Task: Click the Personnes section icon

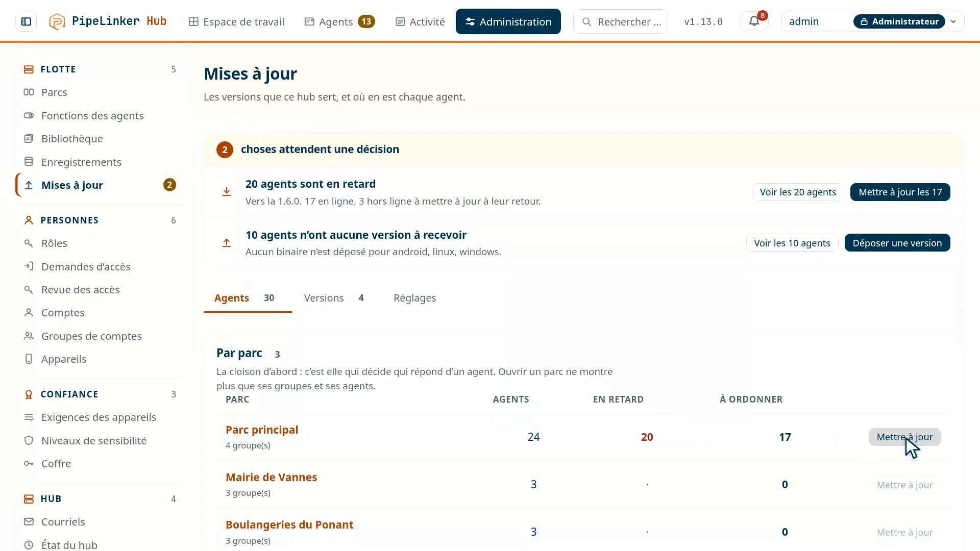Action: coord(29,220)
